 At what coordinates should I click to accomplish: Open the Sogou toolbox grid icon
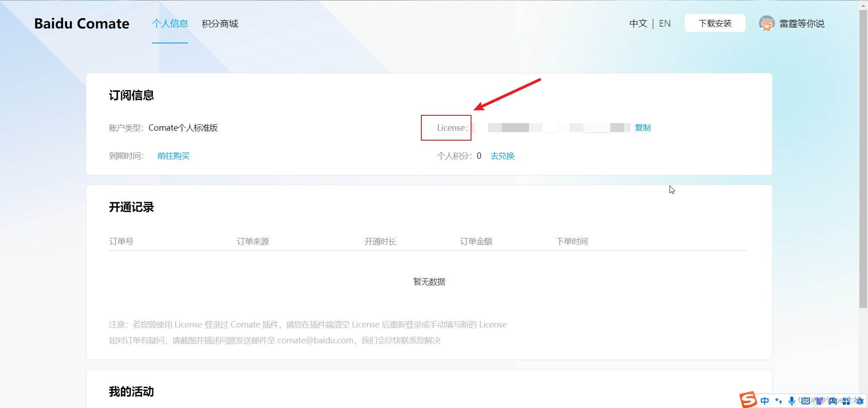click(846, 401)
